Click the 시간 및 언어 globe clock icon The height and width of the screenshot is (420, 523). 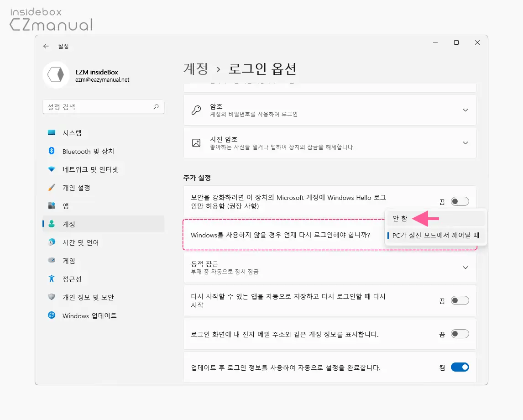click(x=52, y=242)
